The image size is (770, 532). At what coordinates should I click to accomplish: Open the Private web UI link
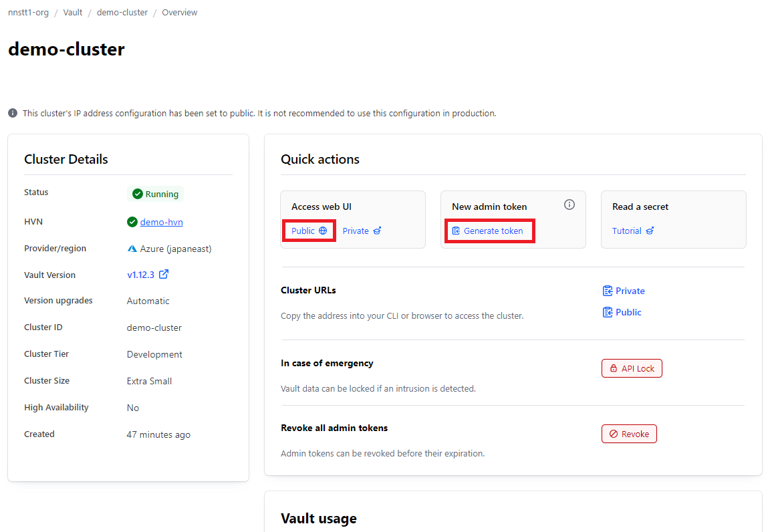(x=362, y=231)
